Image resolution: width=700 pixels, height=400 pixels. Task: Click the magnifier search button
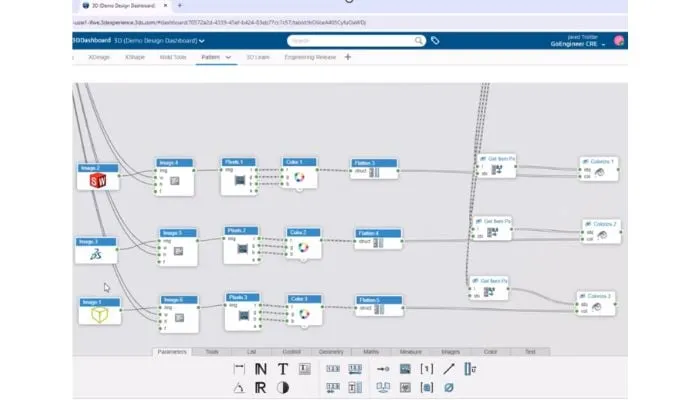tap(421, 41)
